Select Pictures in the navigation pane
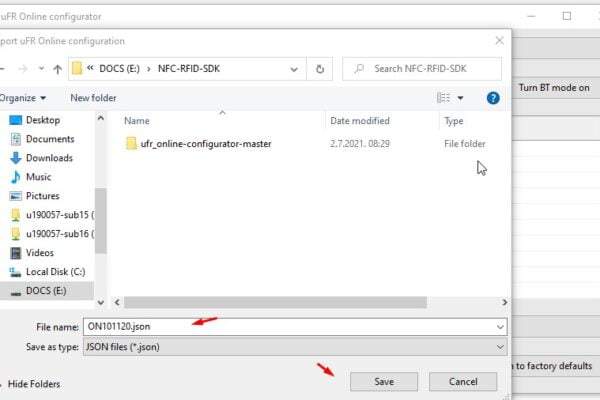Screen dimensions: 600x400 (42, 196)
